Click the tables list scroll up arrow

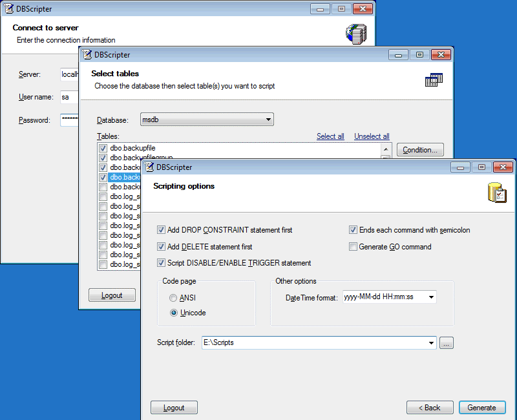tap(386, 149)
